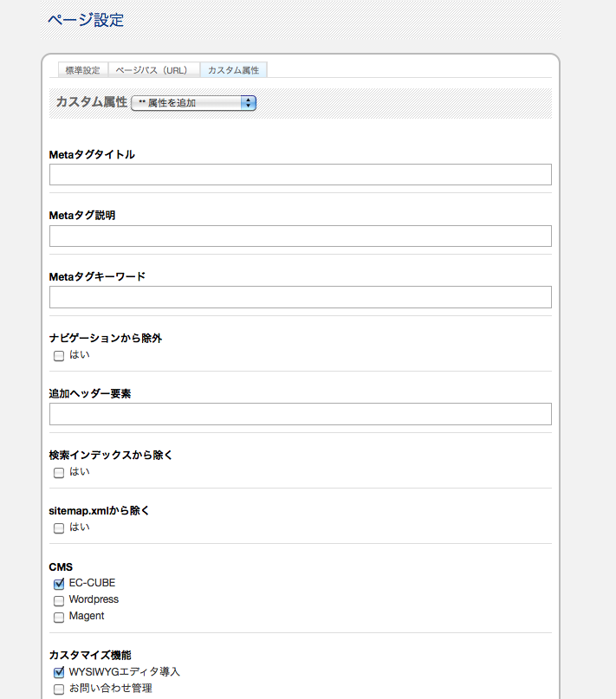616x699 pixels.
Task: Tick はい under sitemap.xmlから除く
Action: (x=59, y=528)
